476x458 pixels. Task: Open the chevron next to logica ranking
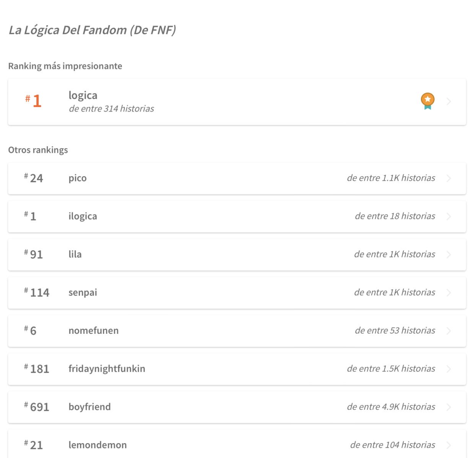[x=449, y=102]
